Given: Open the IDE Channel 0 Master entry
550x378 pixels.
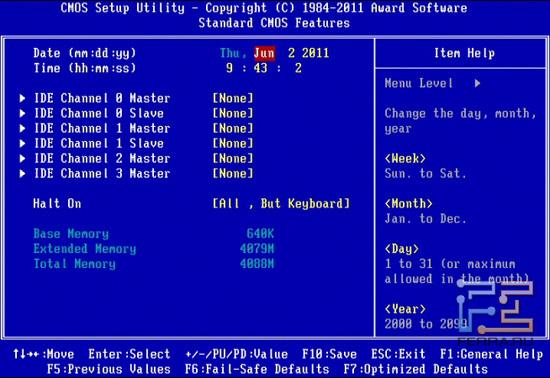Looking at the screenshot, I should tap(102, 98).
